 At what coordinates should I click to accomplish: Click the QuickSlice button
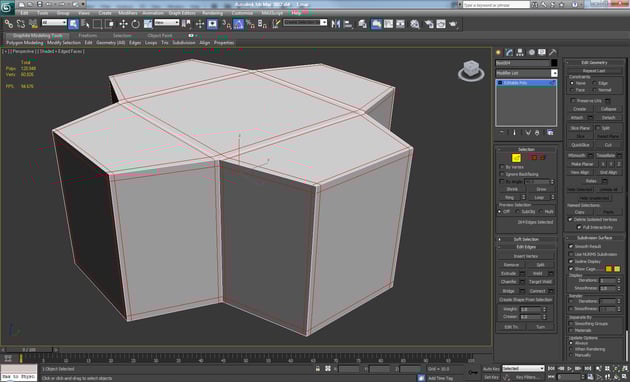[x=580, y=145]
